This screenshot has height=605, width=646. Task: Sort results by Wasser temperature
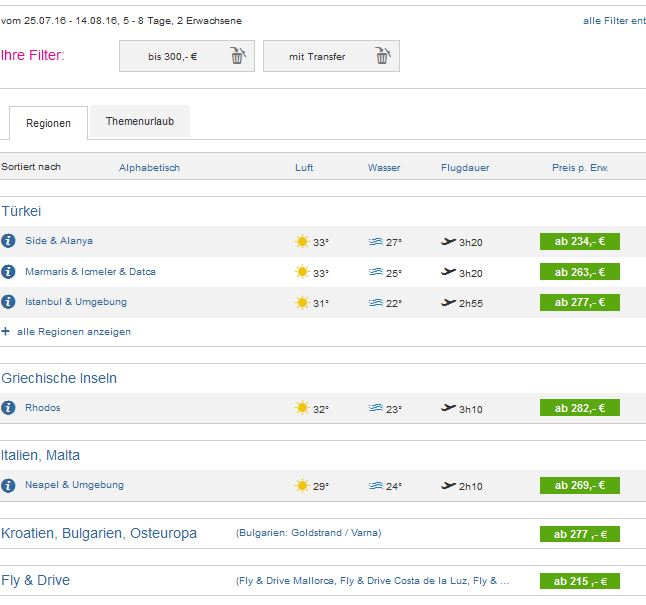click(384, 167)
